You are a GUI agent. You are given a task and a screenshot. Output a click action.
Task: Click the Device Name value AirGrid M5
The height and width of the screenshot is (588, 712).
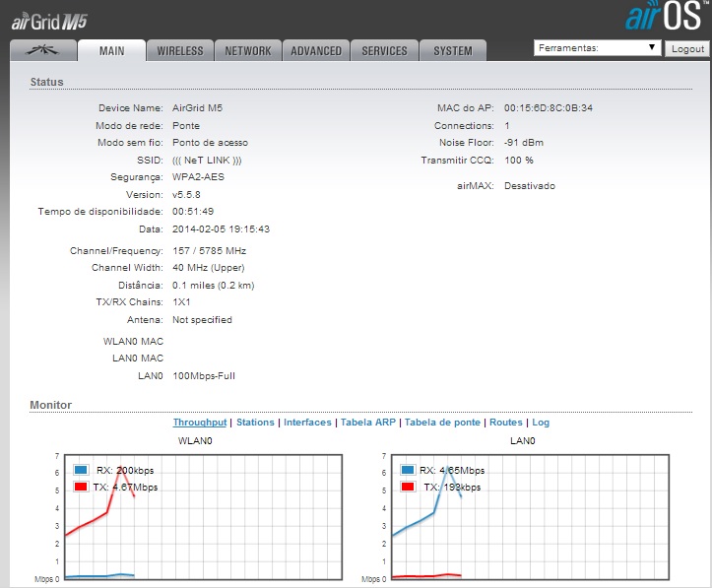[198, 108]
